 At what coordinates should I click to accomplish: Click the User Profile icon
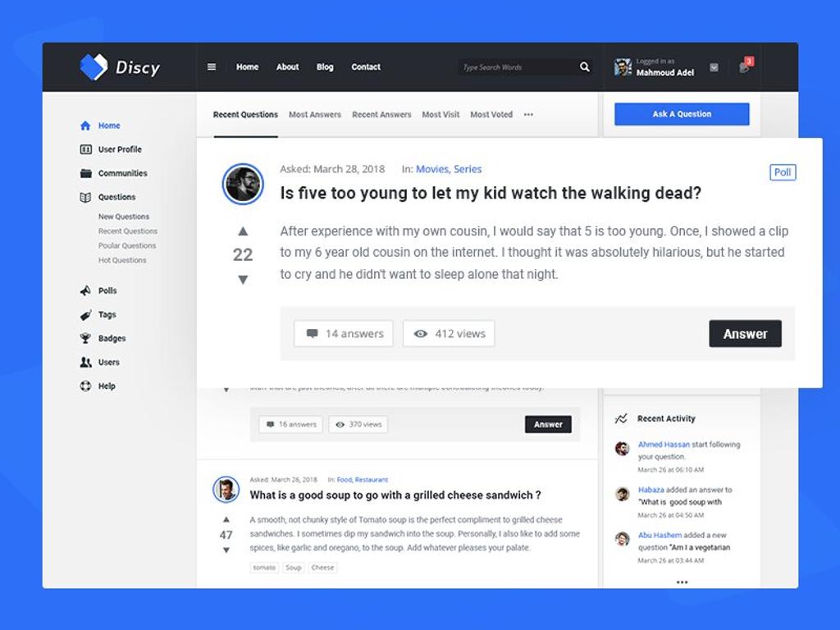click(85, 149)
